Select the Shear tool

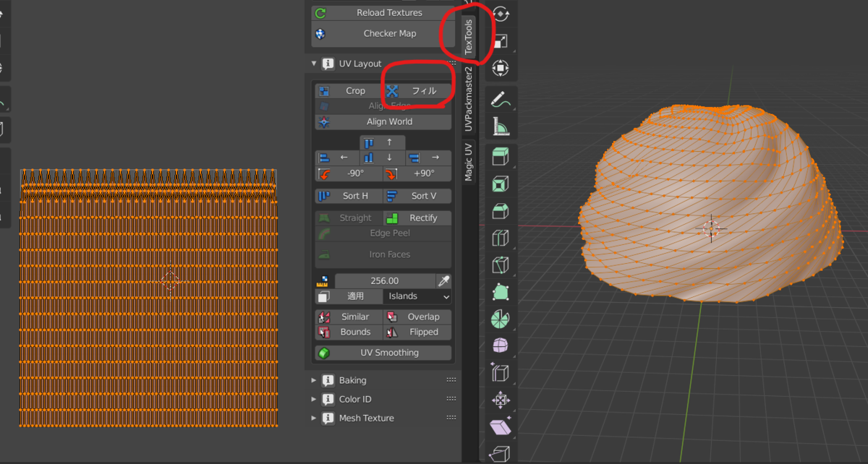(x=501, y=426)
